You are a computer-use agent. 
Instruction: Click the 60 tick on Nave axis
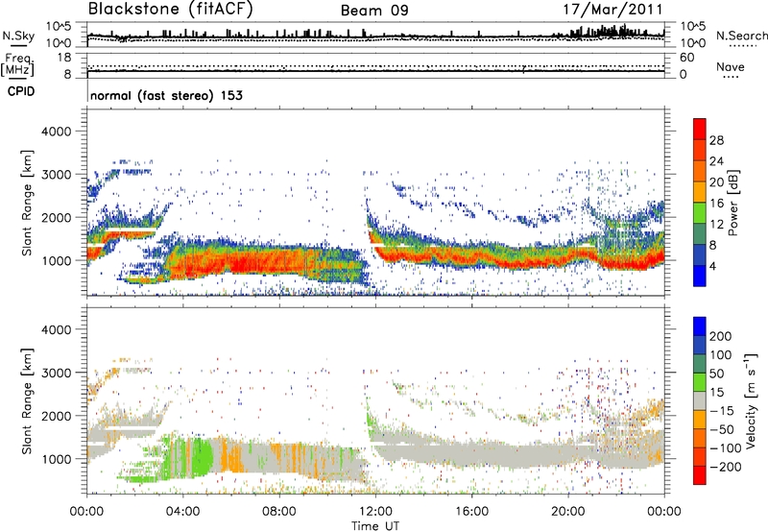coord(687,58)
